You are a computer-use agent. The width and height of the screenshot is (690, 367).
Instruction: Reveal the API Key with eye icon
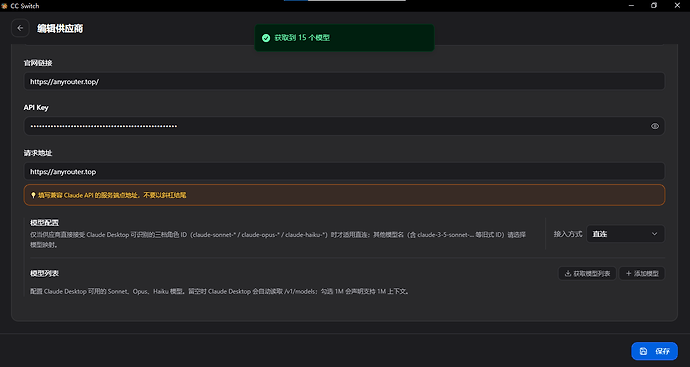[x=655, y=126]
